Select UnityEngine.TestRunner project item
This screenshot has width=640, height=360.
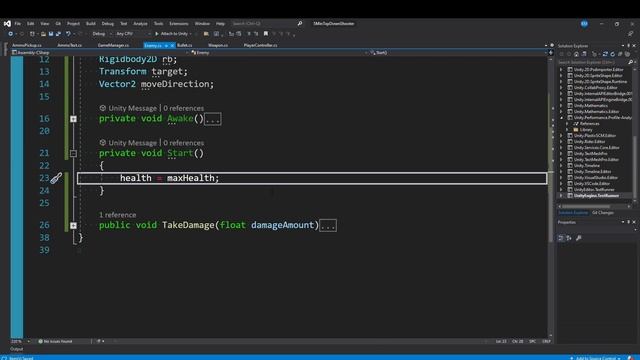[596, 196]
